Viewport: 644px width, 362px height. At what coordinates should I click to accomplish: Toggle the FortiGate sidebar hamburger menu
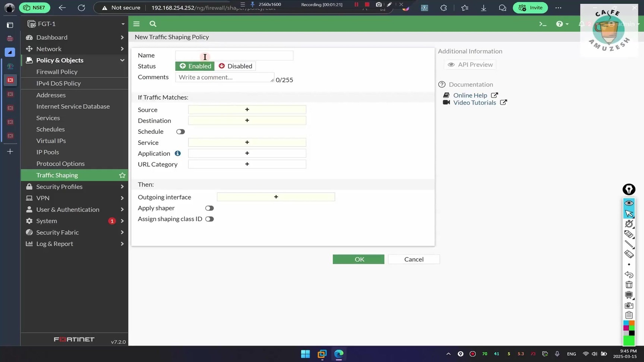(x=136, y=24)
